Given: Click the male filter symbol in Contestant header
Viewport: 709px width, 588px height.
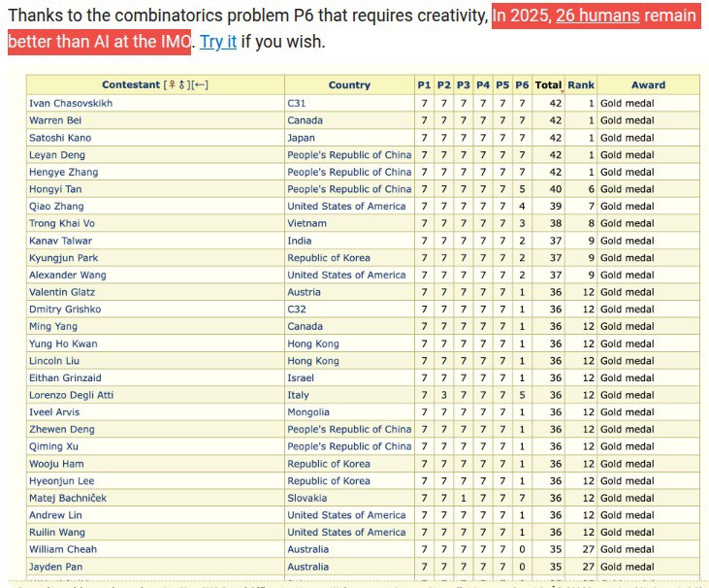Looking at the screenshot, I should pyautogui.click(x=181, y=85).
